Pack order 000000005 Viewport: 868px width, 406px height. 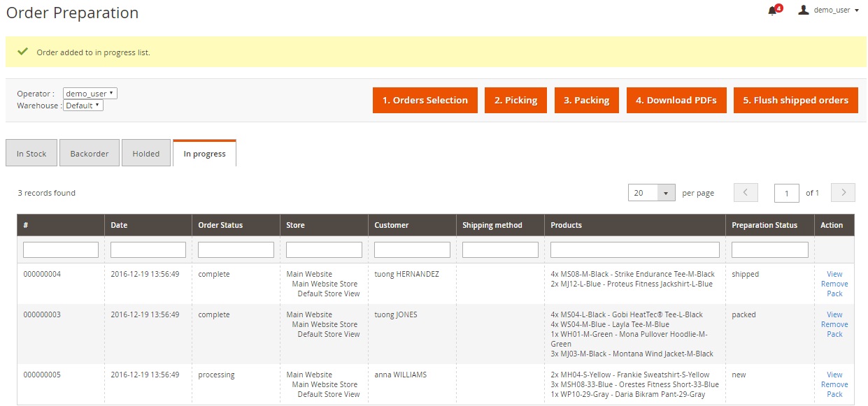point(834,394)
